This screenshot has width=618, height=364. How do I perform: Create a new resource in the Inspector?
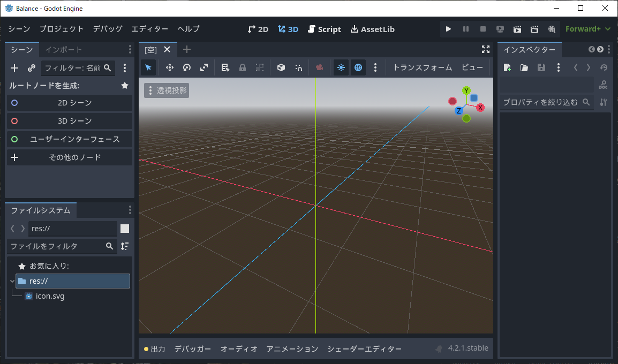[x=507, y=67]
